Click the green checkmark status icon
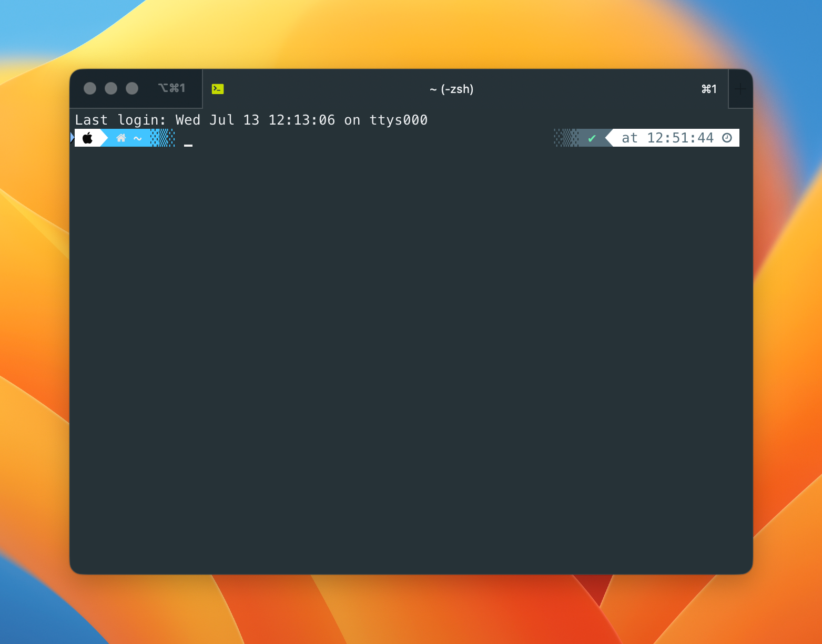Screen dimensions: 822x644 click(592, 138)
